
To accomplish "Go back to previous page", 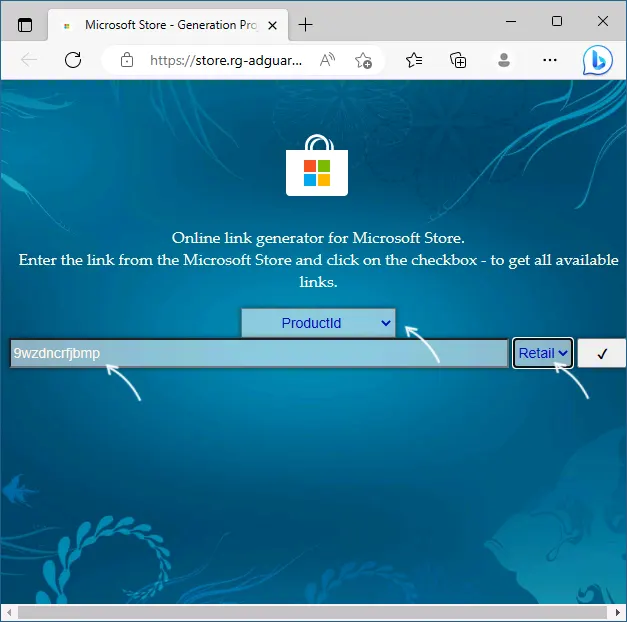I will point(29,60).
